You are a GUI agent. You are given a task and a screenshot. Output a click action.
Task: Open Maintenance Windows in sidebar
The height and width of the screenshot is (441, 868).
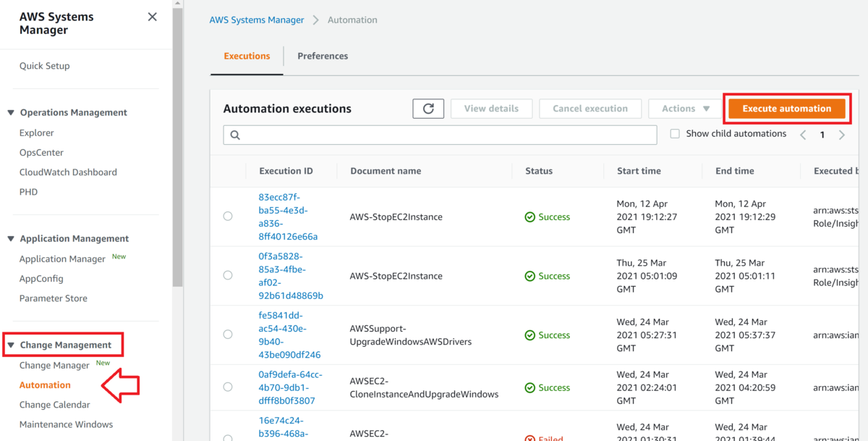(x=67, y=424)
